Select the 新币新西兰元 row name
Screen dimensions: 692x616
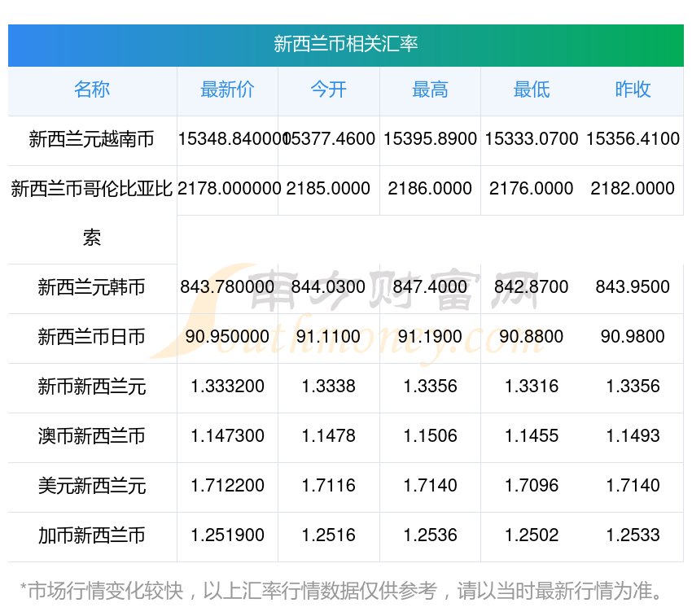92,387
